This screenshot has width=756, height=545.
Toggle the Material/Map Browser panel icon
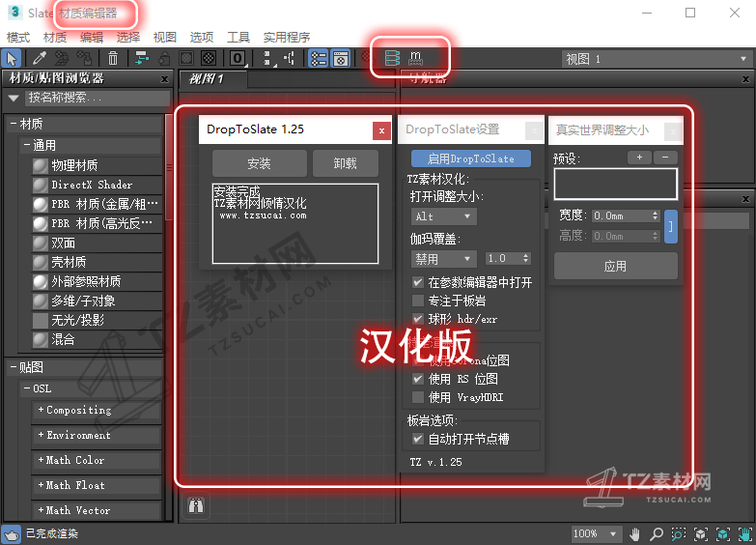click(x=319, y=59)
